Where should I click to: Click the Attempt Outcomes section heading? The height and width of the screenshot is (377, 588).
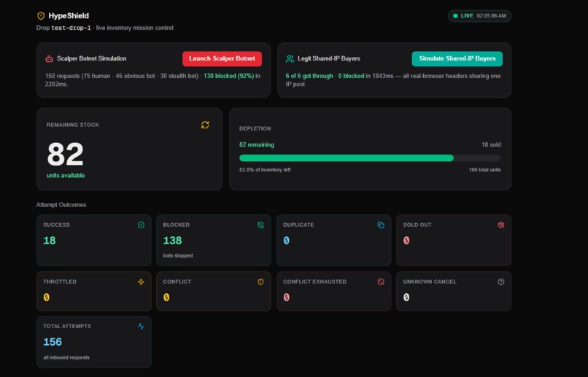pyautogui.click(x=61, y=205)
